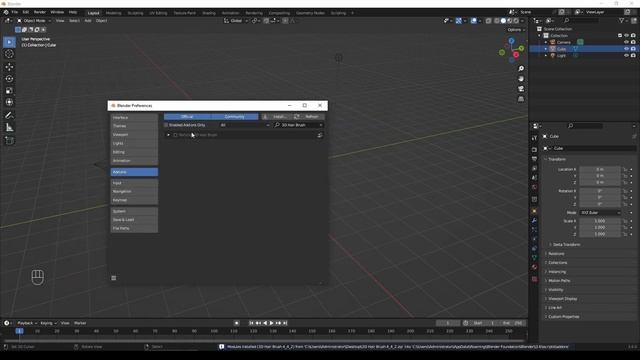
Task: Open the File menu
Action: [x=15, y=12]
